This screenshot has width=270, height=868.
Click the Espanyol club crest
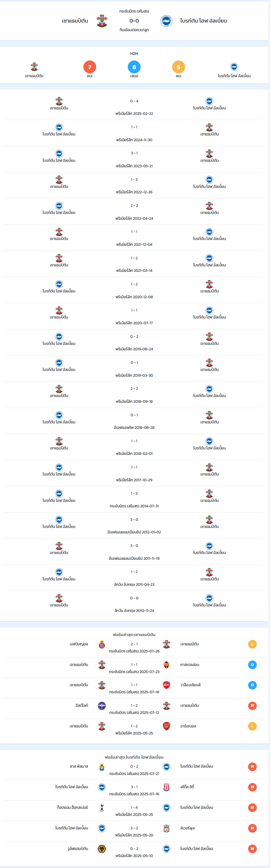coord(102,644)
